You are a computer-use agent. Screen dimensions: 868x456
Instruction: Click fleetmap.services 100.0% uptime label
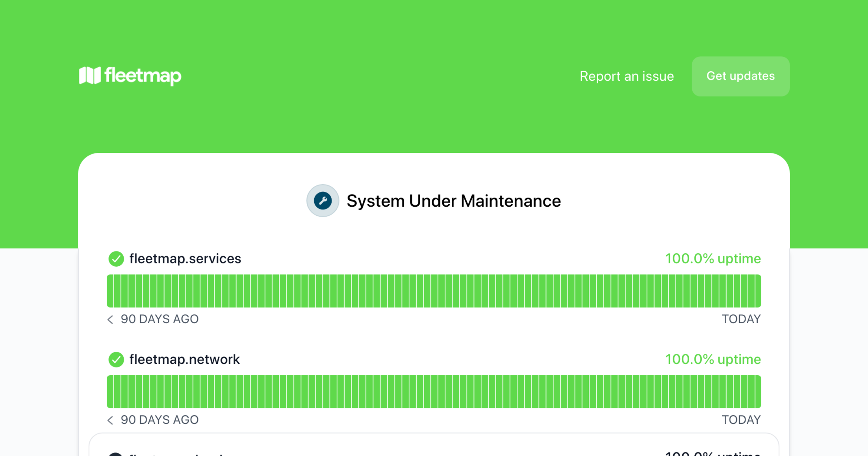713,259
